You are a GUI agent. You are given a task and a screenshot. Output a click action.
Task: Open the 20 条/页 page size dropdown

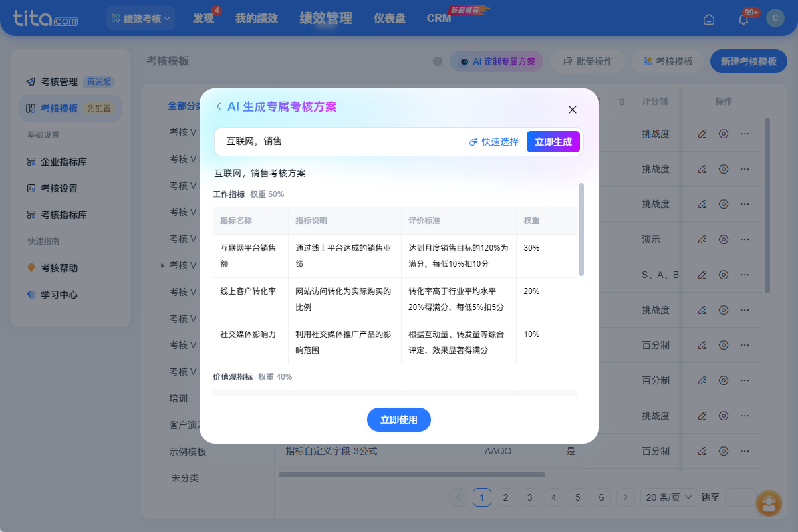coord(670,497)
